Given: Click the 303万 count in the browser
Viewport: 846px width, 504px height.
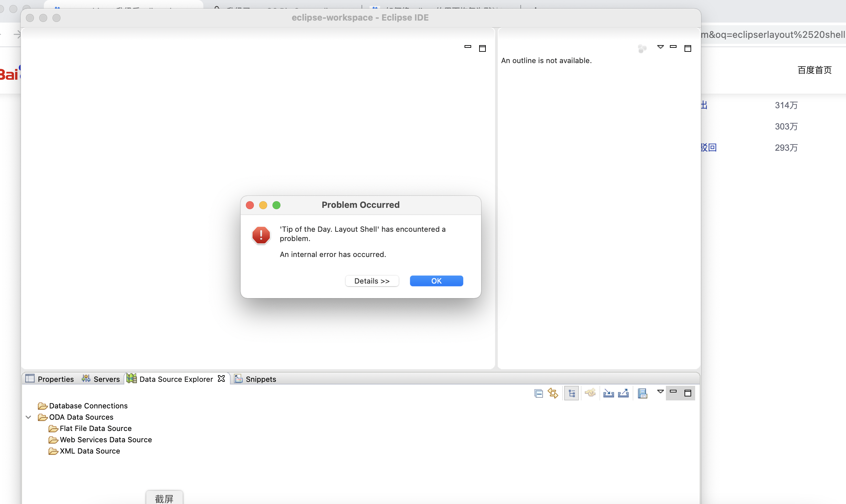Looking at the screenshot, I should pyautogui.click(x=786, y=126).
